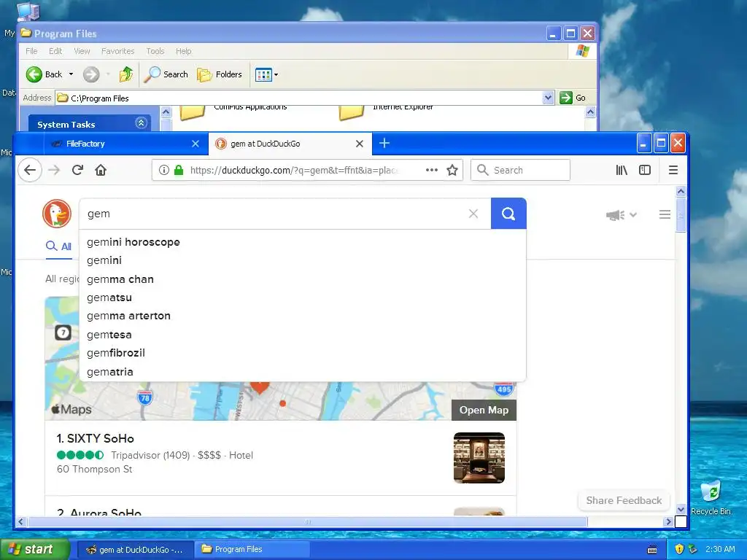Open page actions three-dot menu
747x560 pixels.
(432, 170)
